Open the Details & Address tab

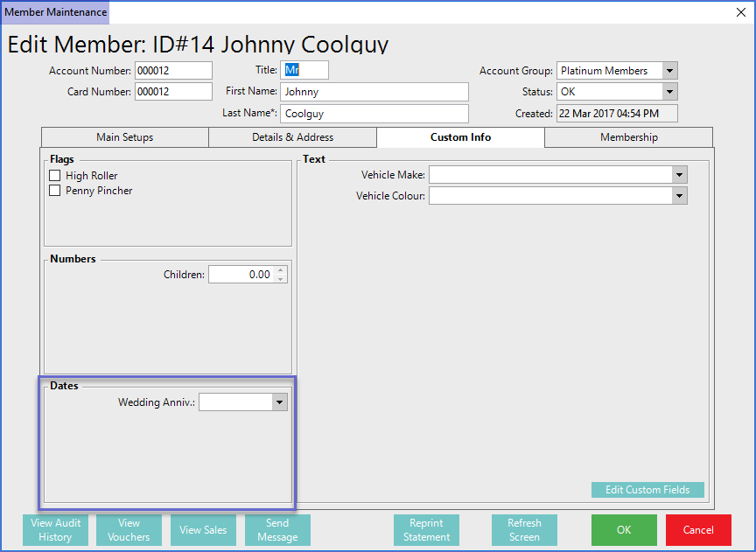pyautogui.click(x=292, y=137)
